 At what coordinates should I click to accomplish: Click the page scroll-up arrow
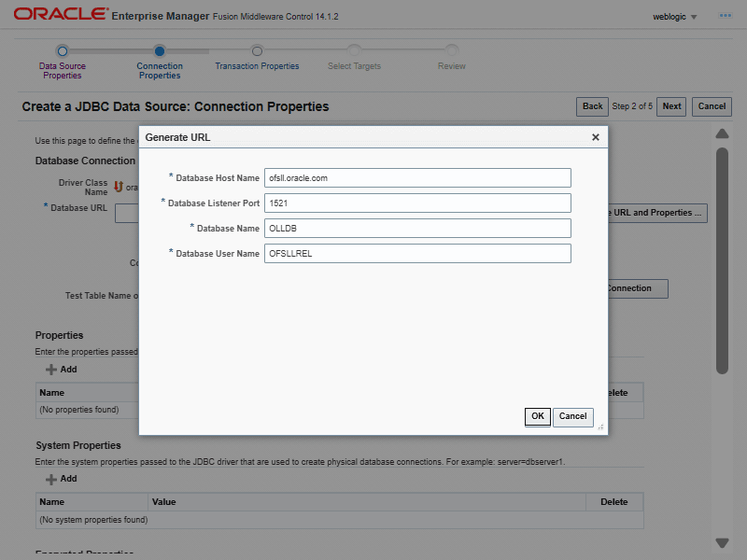coord(722,133)
